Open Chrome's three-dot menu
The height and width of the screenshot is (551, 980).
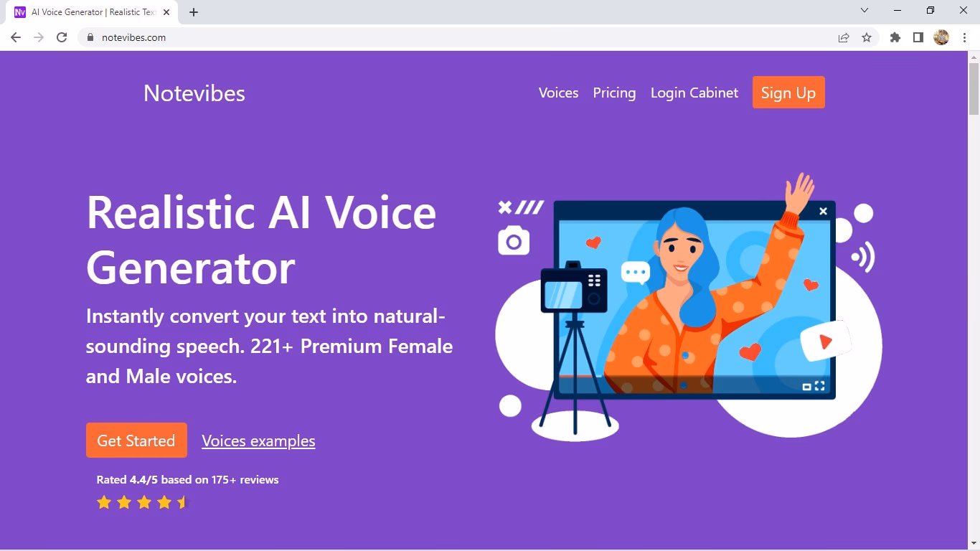965,37
